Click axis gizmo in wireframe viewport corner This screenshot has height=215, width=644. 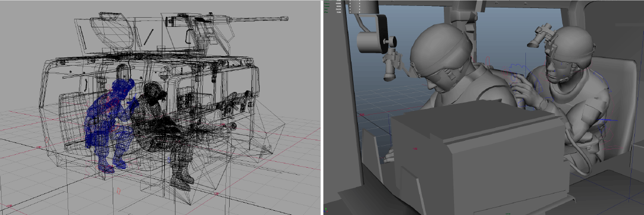coord(8,206)
